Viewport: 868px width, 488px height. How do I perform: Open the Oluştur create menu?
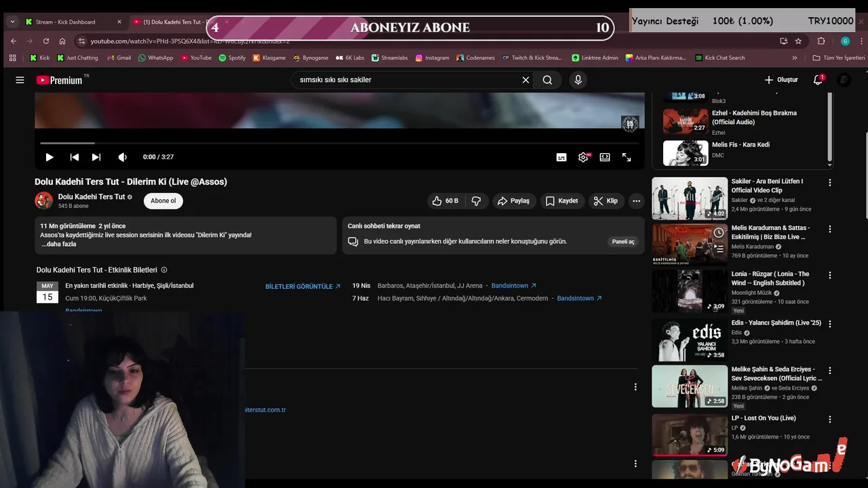point(781,80)
